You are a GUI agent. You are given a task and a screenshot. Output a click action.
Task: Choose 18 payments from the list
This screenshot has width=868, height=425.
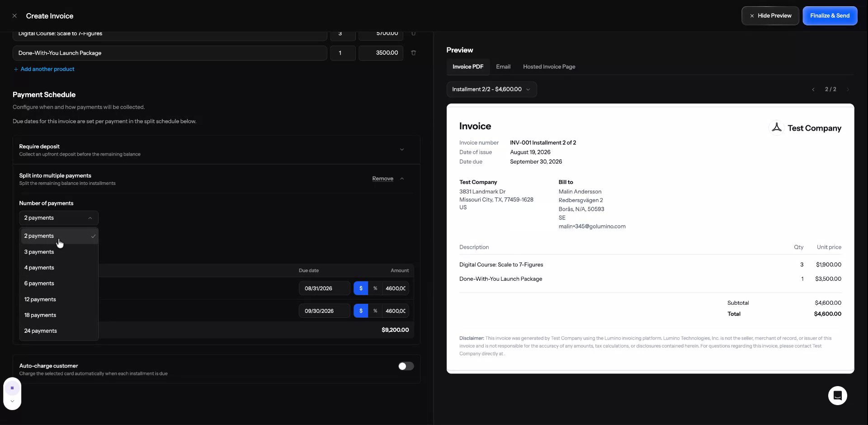pos(59,315)
